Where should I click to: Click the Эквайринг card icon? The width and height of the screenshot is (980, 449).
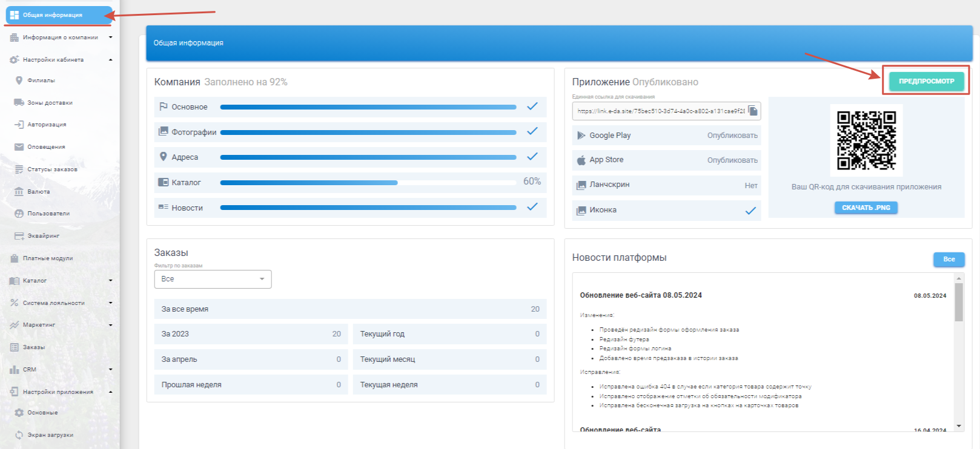[x=19, y=236]
